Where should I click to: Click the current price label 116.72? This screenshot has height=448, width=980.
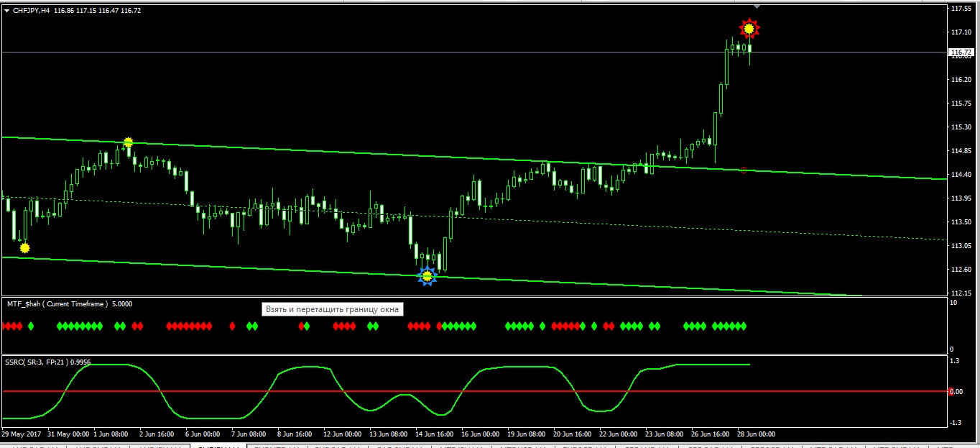point(960,52)
